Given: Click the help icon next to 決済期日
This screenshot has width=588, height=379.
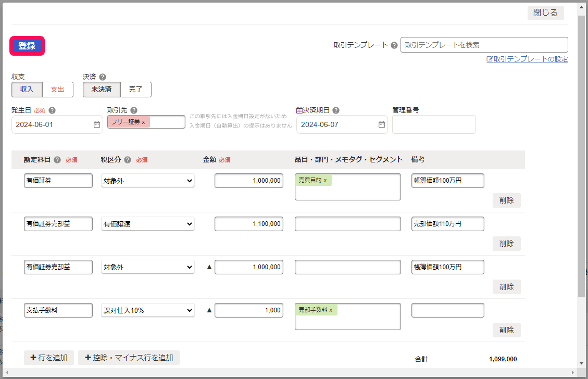Looking at the screenshot, I should 336,110.
